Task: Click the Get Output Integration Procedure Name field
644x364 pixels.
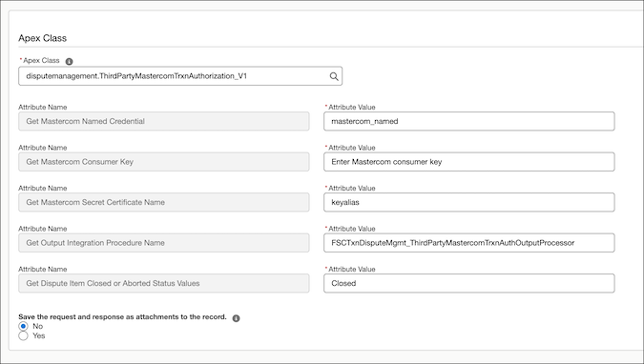Action: coord(164,243)
